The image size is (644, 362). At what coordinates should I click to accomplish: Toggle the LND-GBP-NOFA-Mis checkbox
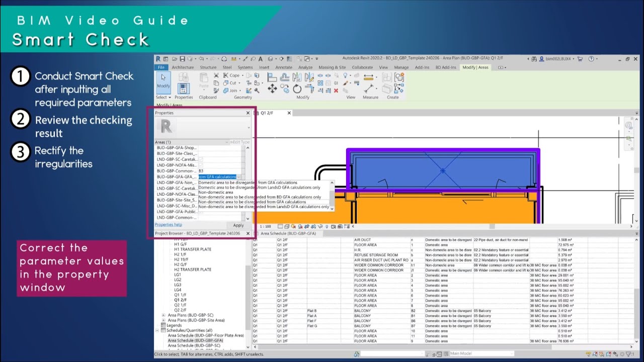(x=201, y=165)
